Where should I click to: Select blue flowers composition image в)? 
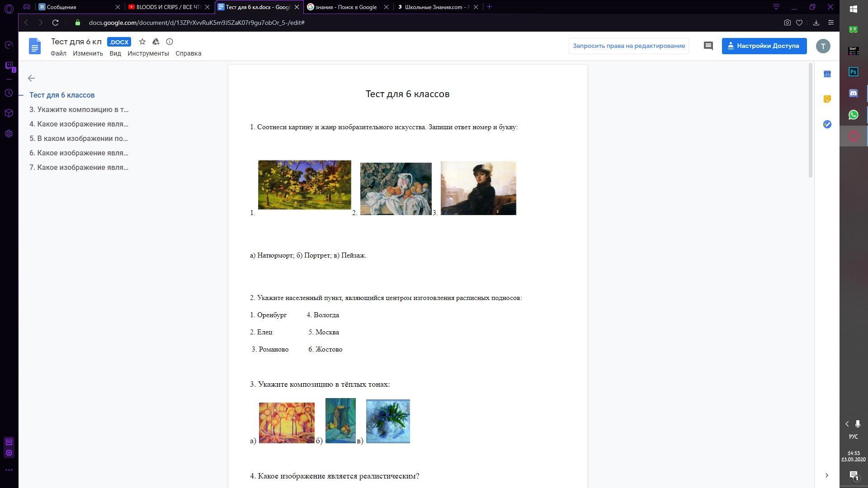pos(388,421)
